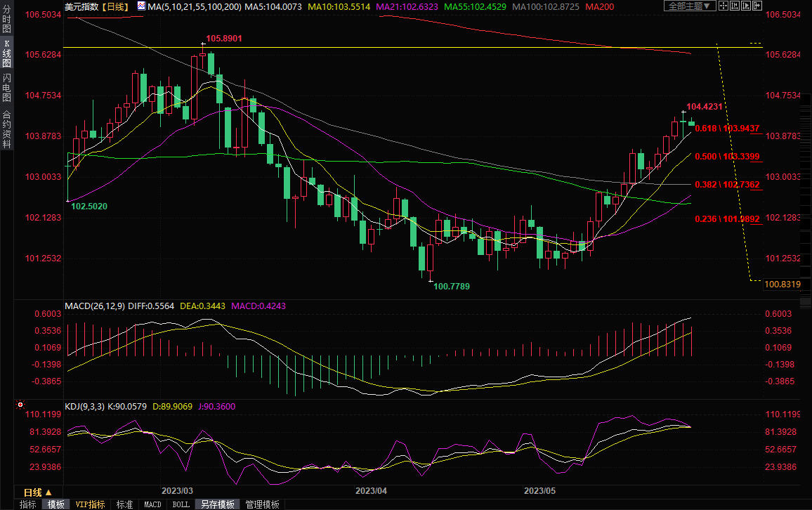Click the 105.8901 high price label

tap(223, 39)
